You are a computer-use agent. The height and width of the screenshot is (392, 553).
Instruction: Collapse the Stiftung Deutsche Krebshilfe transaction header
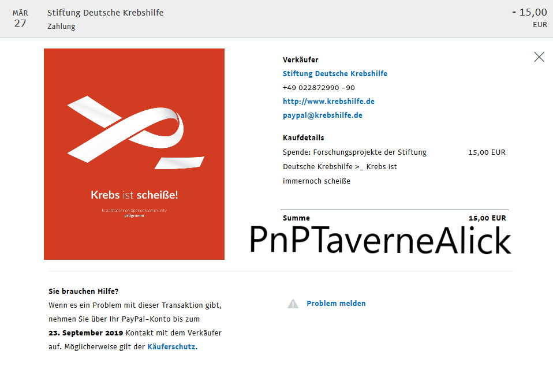(276, 18)
